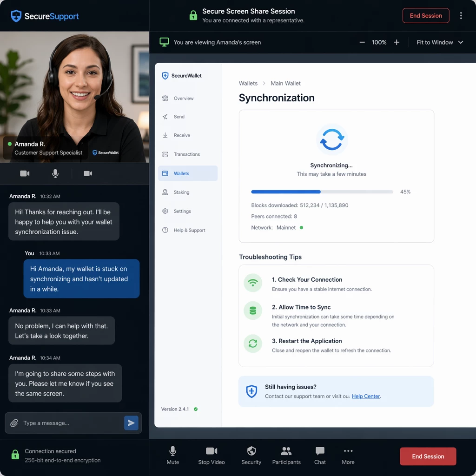Click the top End Session outlined button

point(425,15)
